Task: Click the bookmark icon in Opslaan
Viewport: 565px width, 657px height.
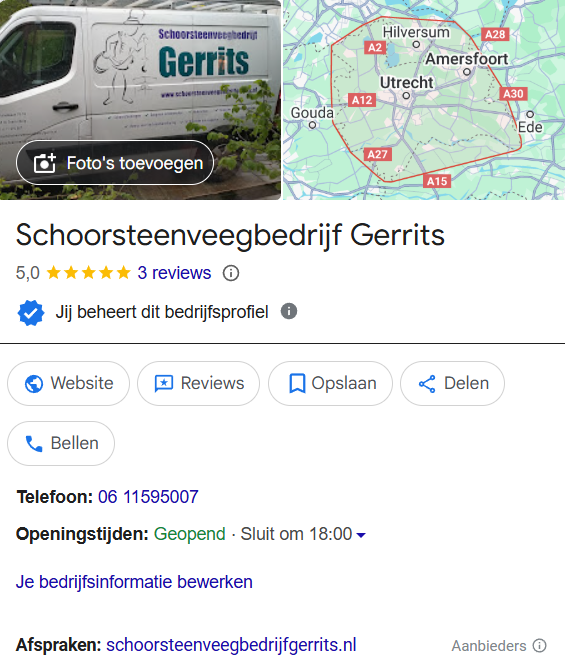Action: [297, 384]
